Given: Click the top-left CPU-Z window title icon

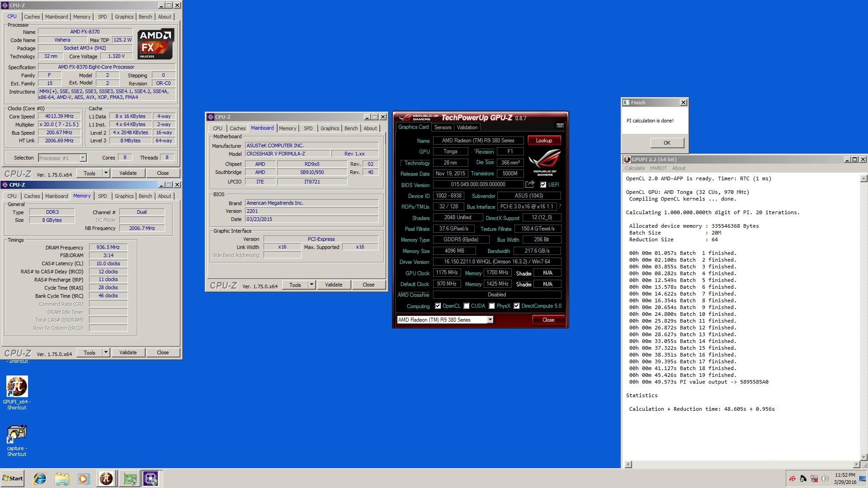Looking at the screenshot, I should click(5, 5).
